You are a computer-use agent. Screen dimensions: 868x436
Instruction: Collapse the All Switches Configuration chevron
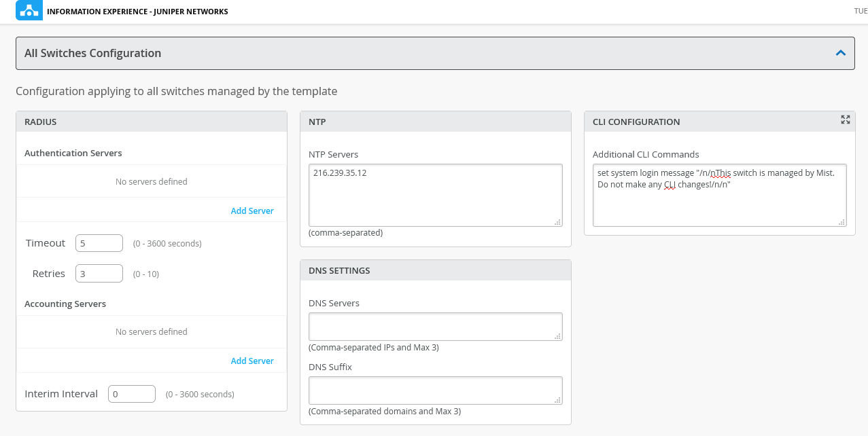tap(841, 53)
